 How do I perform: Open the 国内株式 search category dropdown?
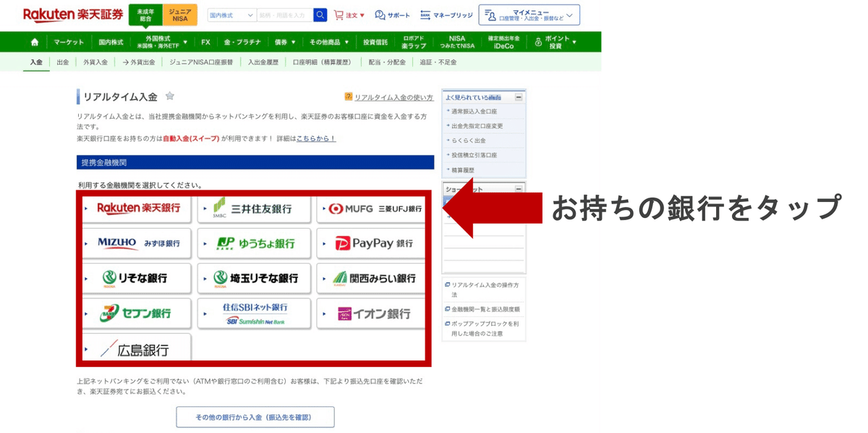pos(231,14)
